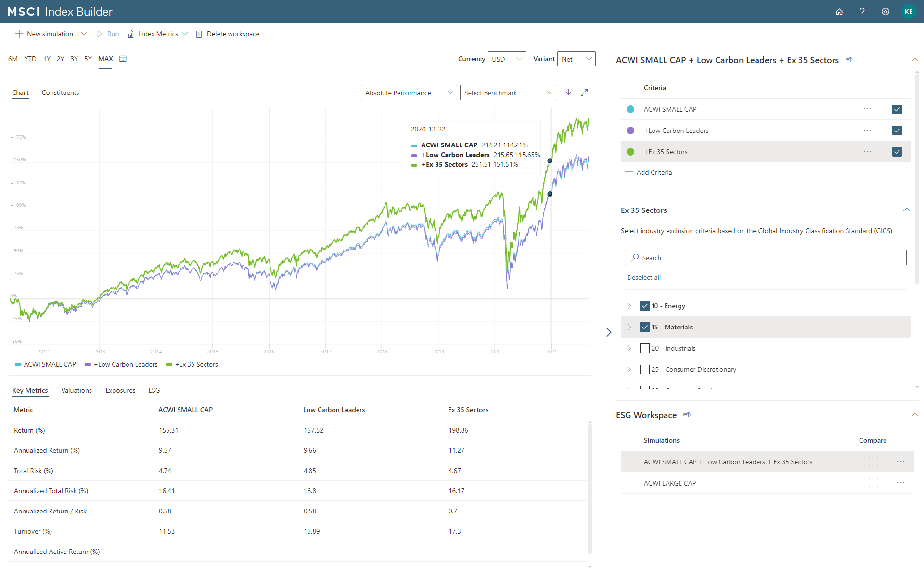Viewport: 924px width, 578px height.
Task: Expand the 15 - Materials sector tree
Action: point(629,327)
